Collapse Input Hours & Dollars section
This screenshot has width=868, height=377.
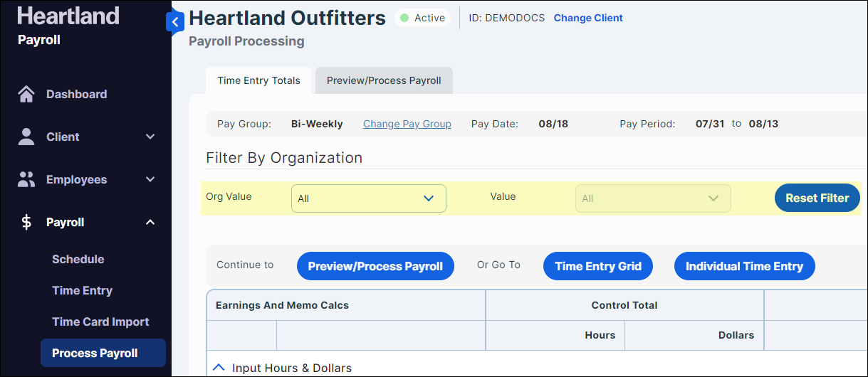pos(219,368)
